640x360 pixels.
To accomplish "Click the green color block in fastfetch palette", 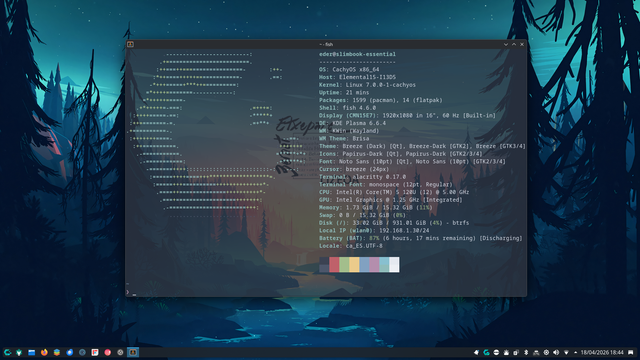I will click(344, 264).
